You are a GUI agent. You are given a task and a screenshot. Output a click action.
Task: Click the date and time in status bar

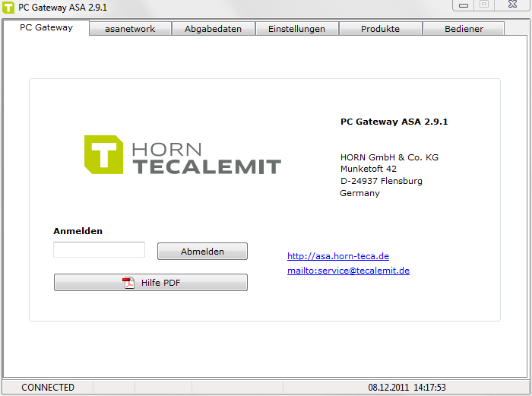pyautogui.click(x=407, y=388)
